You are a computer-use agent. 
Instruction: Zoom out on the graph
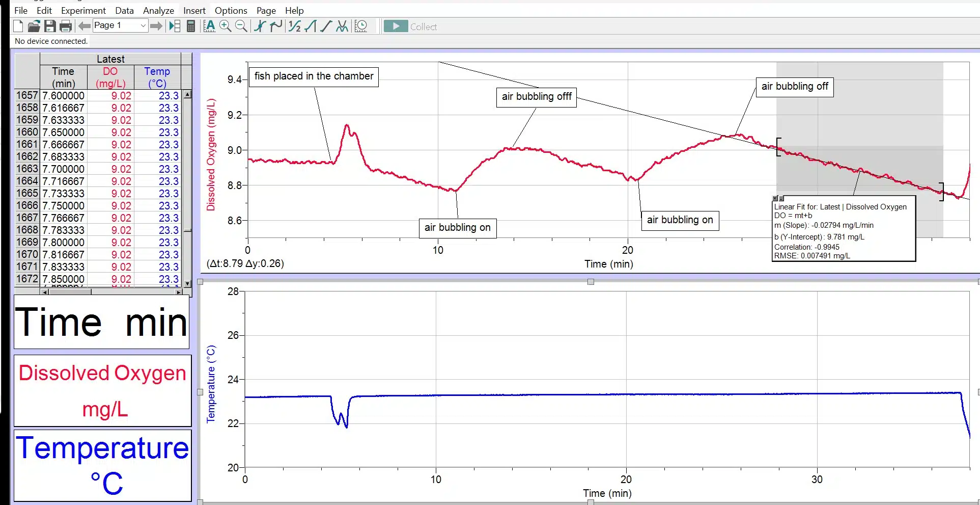pyautogui.click(x=241, y=26)
